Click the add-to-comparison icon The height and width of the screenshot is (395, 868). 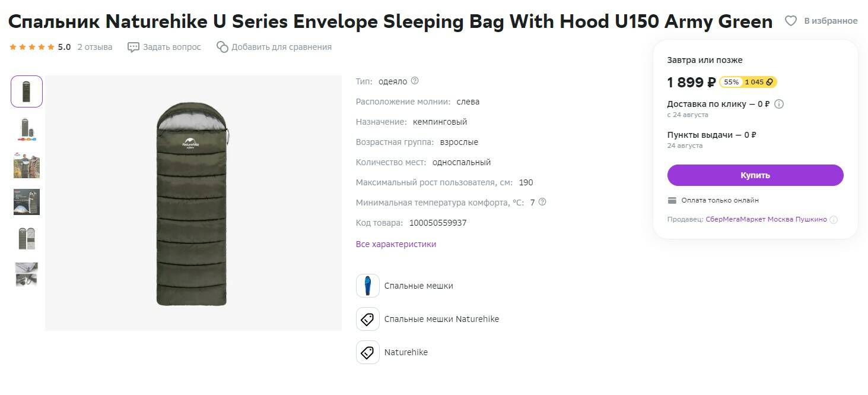(x=222, y=47)
